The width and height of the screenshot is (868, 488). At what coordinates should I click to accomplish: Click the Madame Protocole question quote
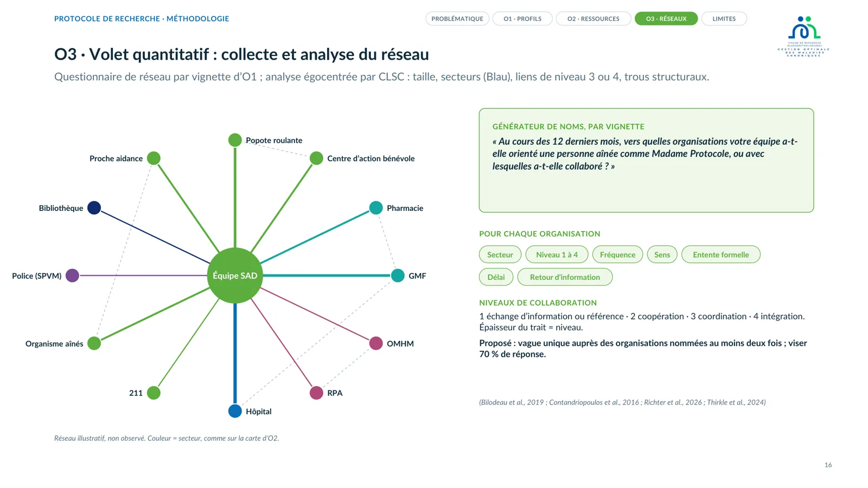(645, 153)
